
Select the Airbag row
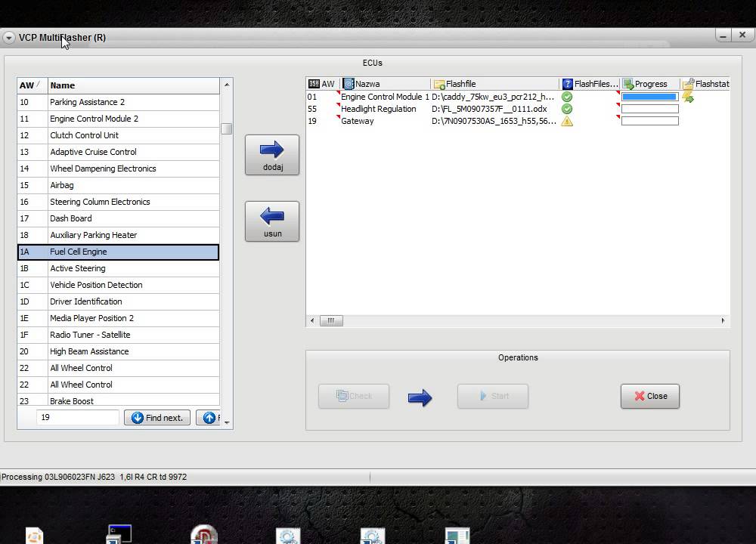tap(119, 185)
